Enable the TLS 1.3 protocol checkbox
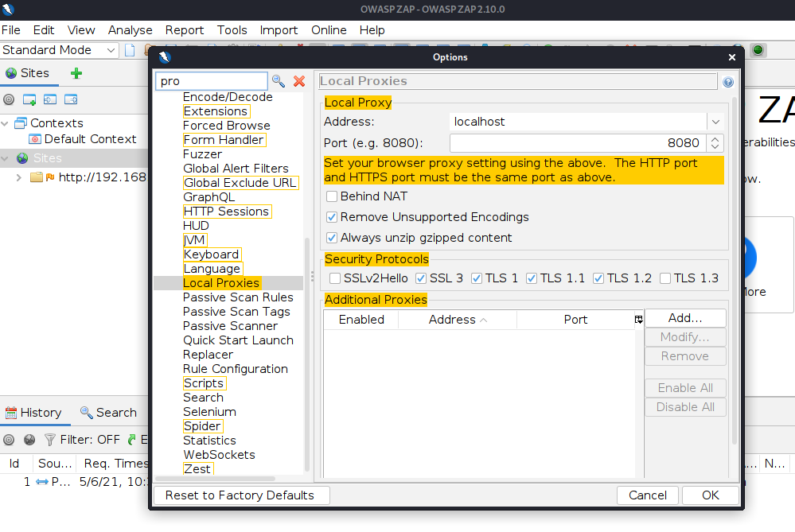The width and height of the screenshot is (795, 532). [x=665, y=278]
